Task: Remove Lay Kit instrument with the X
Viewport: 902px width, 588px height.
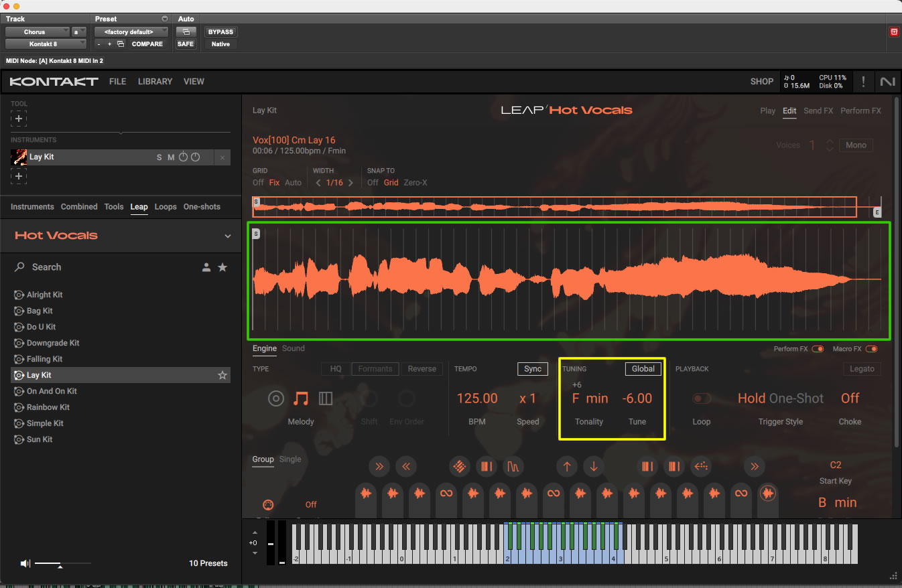Action: [223, 157]
